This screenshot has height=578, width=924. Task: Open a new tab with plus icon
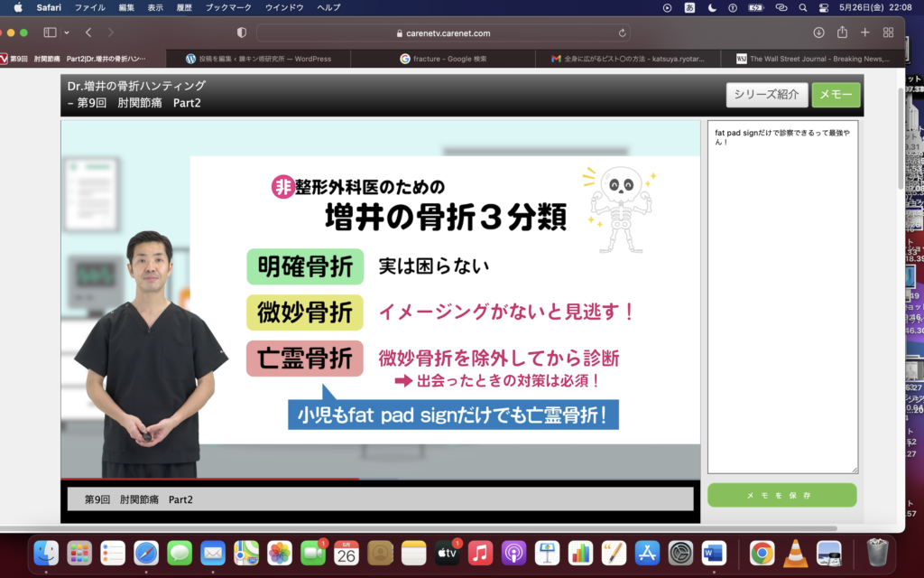point(864,33)
